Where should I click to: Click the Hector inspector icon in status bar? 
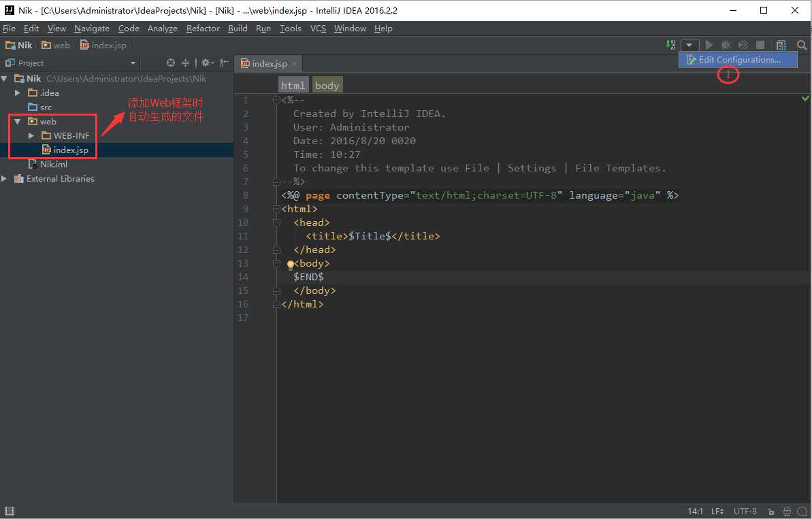click(x=787, y=512)
